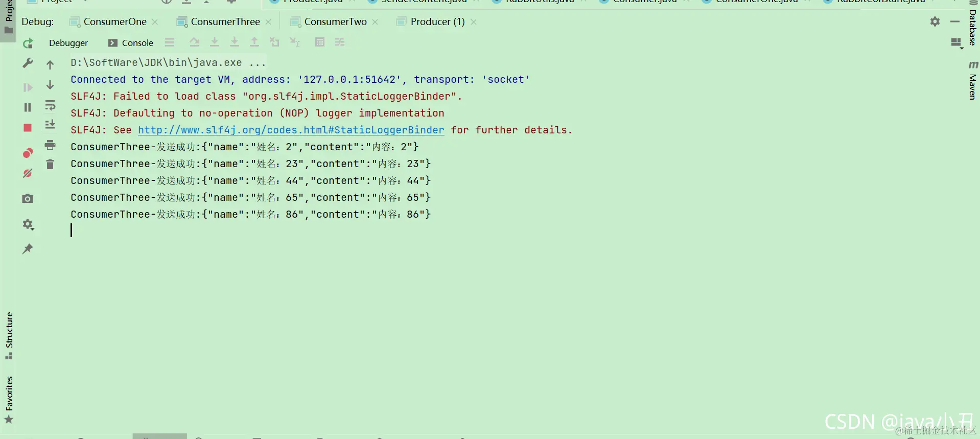Screen dimensions: 980x439
Task: Click the console line with 姓名: 86
Action: click(250, 214)
